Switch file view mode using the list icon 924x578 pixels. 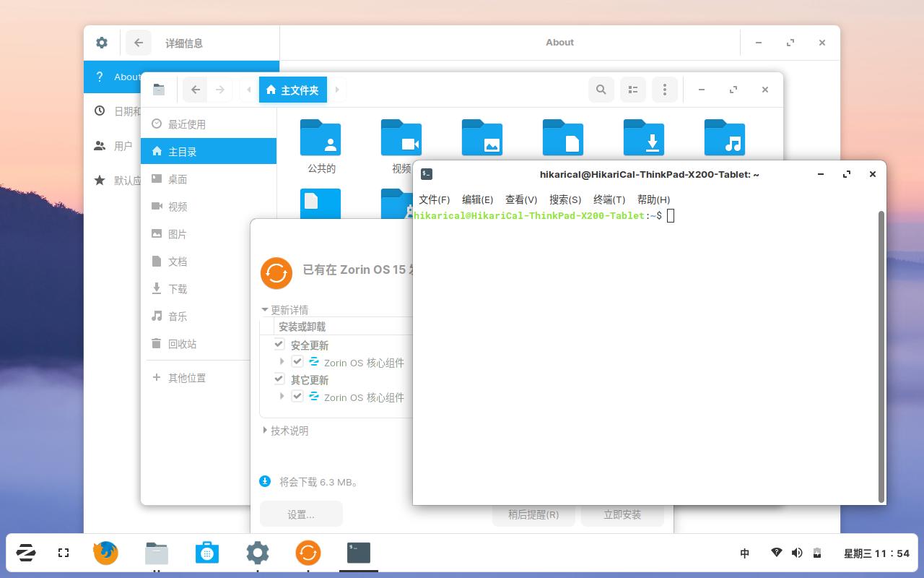click(x=632, y=89)
